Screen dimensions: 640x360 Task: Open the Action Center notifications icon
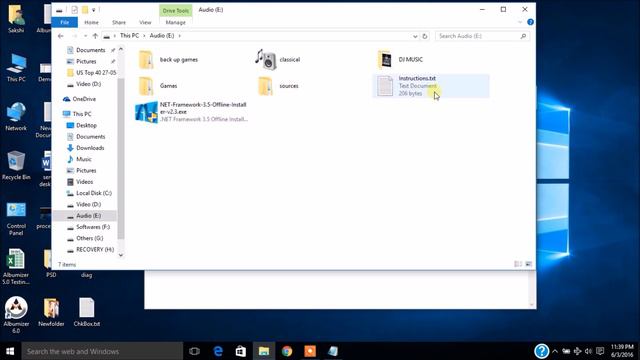point(600,351)
